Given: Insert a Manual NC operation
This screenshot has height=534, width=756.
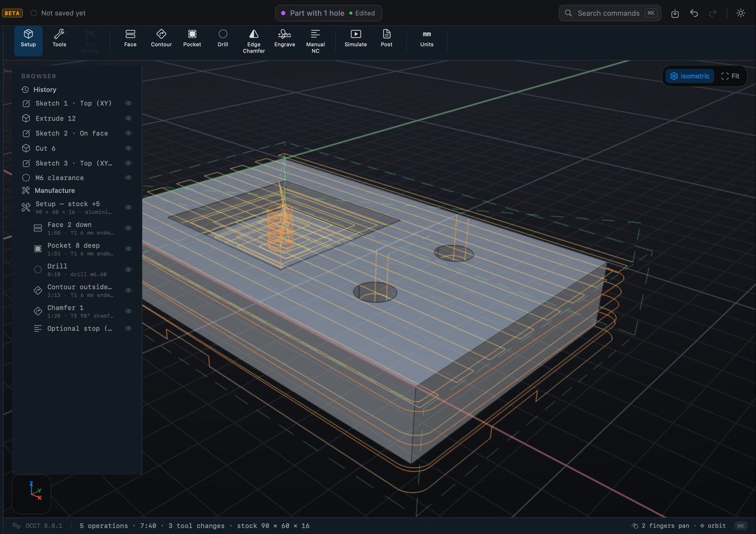Looking at the screenshot, I should pos(316,41).
